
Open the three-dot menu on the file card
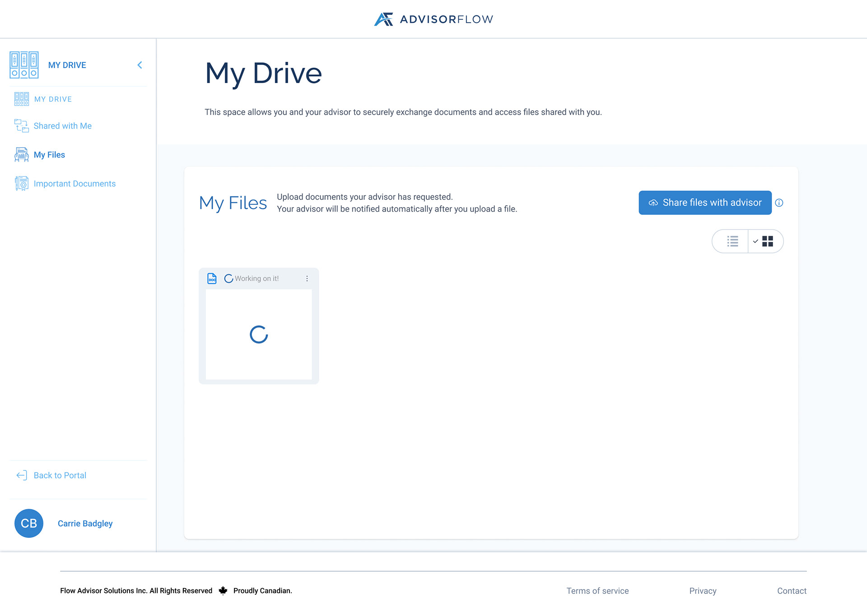307,278
